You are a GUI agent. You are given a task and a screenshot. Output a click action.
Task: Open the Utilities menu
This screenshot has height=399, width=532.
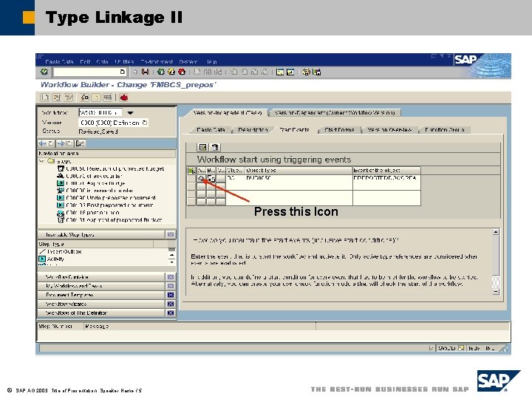(x=124, y=62)
